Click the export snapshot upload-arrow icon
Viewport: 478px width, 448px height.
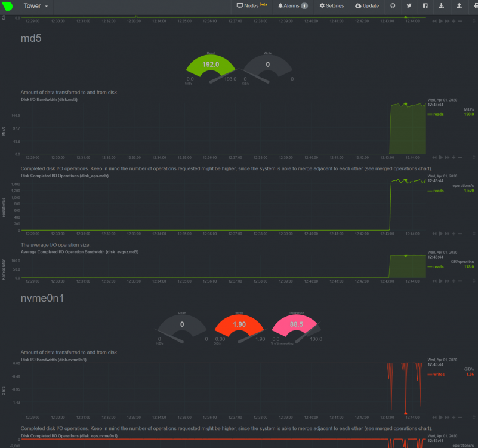459,6
